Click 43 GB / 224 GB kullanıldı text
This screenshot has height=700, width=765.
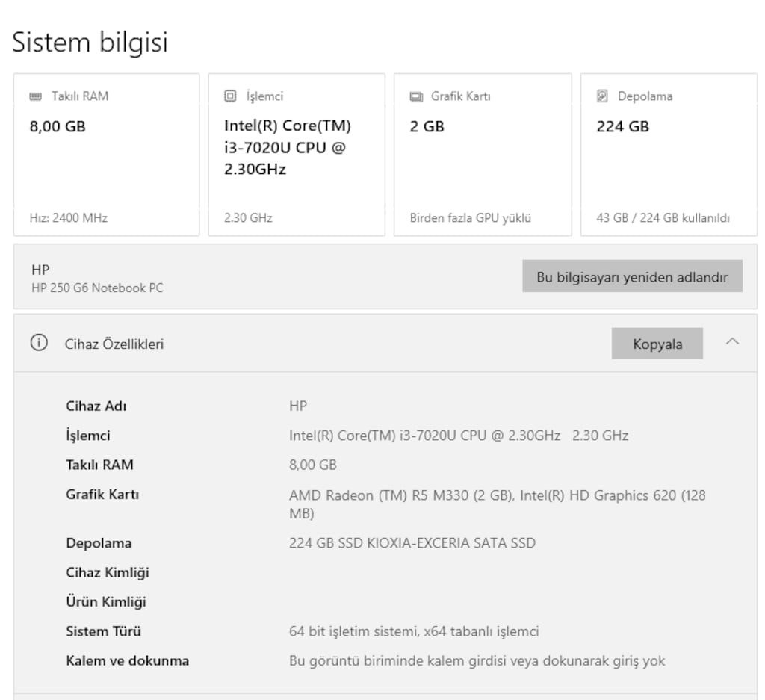click(663, 217)
